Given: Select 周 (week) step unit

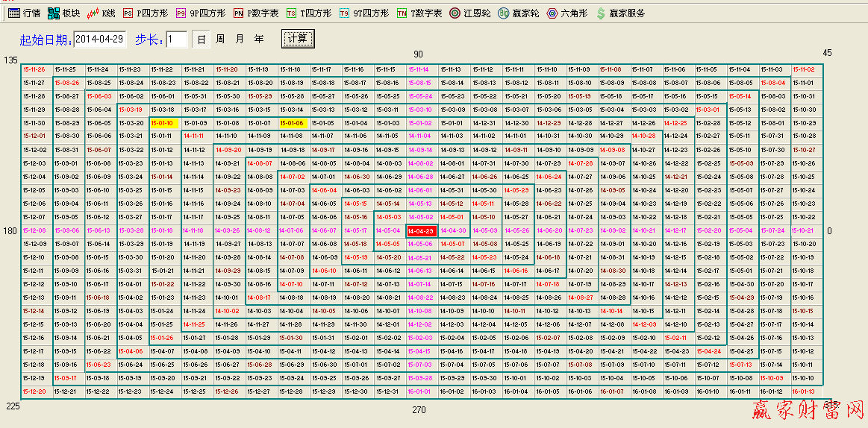Looking at the screenshot, I should click(220, 39).
